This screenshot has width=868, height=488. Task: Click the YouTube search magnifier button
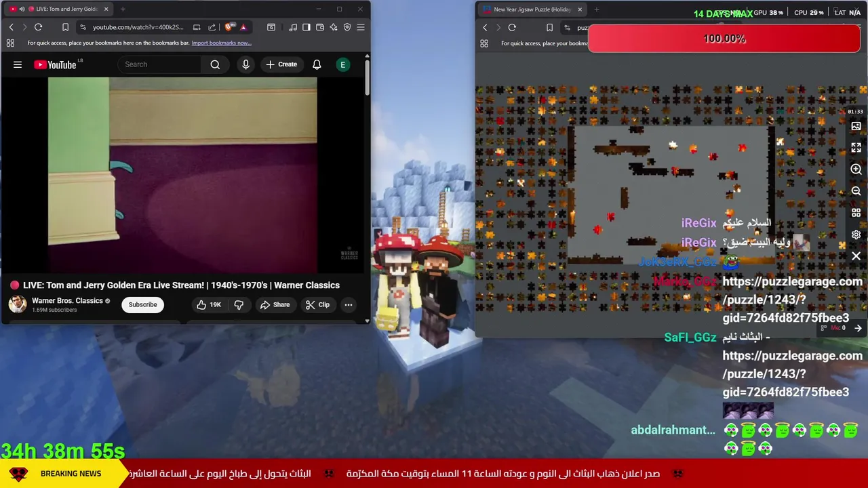pyautogui.click(x=215, y=64)
